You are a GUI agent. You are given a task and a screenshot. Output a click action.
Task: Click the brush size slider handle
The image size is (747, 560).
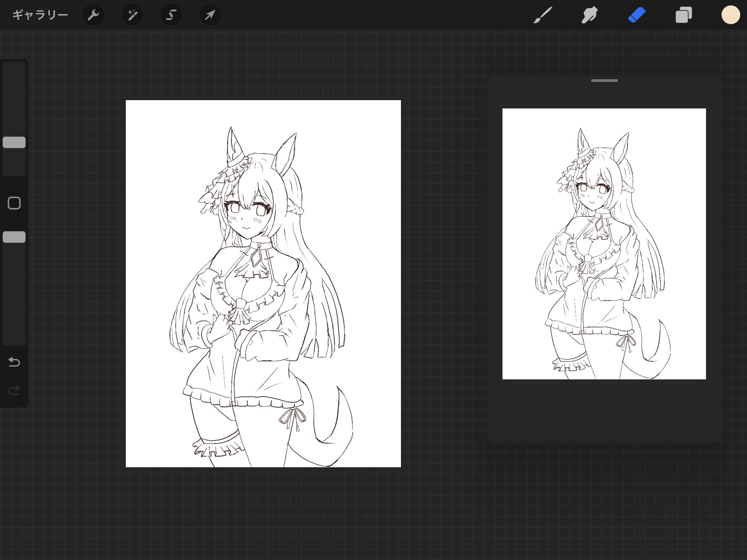(x=14, y=142)
